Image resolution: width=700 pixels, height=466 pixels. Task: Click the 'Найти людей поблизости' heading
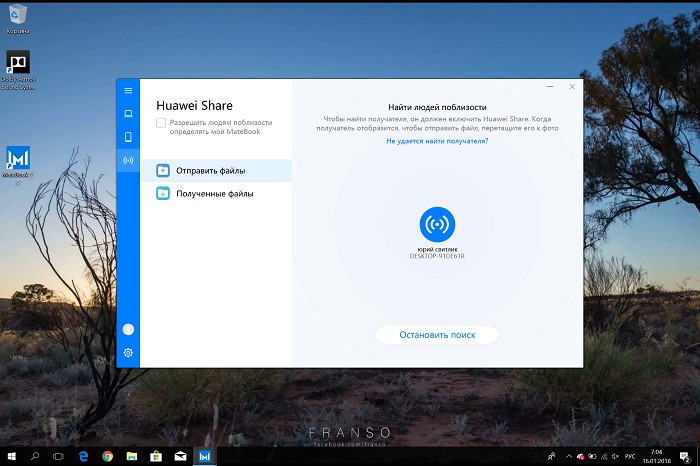(x=437, y=107)
